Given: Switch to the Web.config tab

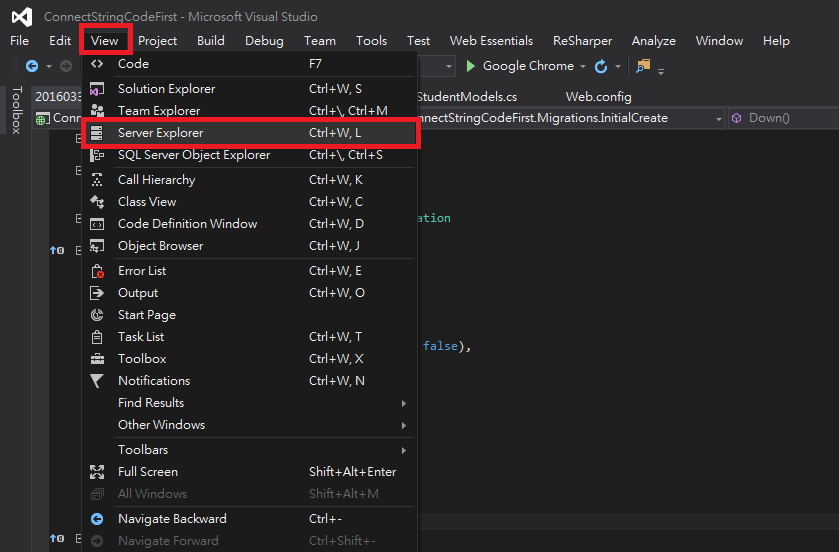Looking at the screenshot, I should 598,97.
